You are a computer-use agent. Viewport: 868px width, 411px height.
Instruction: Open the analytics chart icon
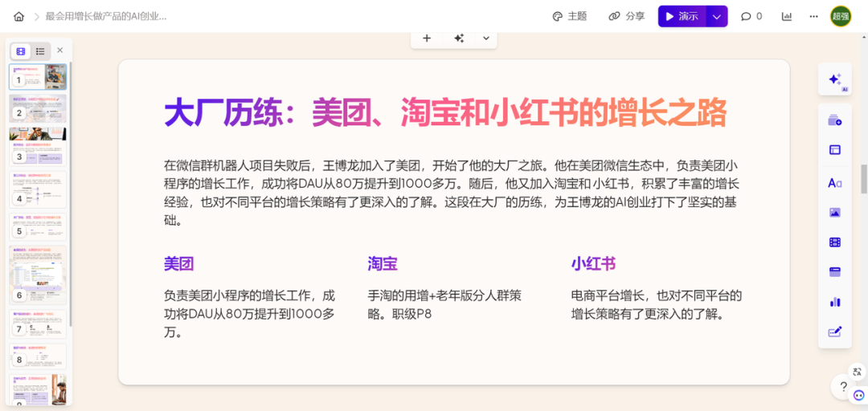coord(787,16)
